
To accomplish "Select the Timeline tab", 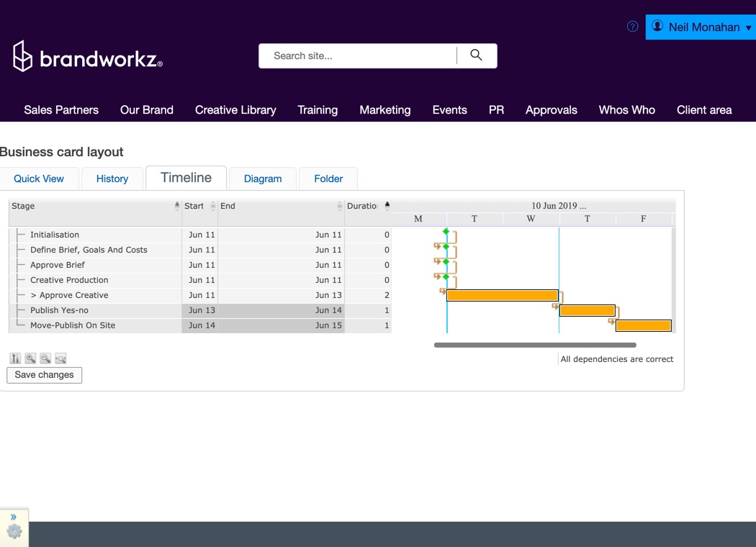I will [x=186, y=178].
